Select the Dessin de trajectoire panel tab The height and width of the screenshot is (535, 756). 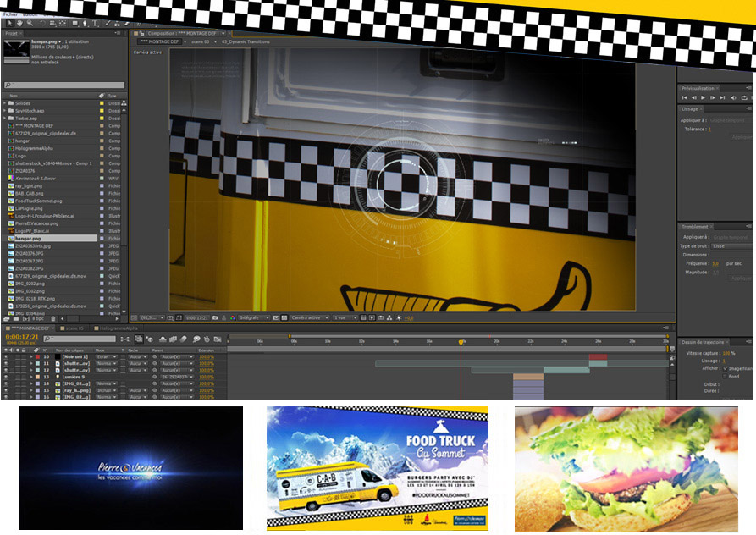coord(703,342)
